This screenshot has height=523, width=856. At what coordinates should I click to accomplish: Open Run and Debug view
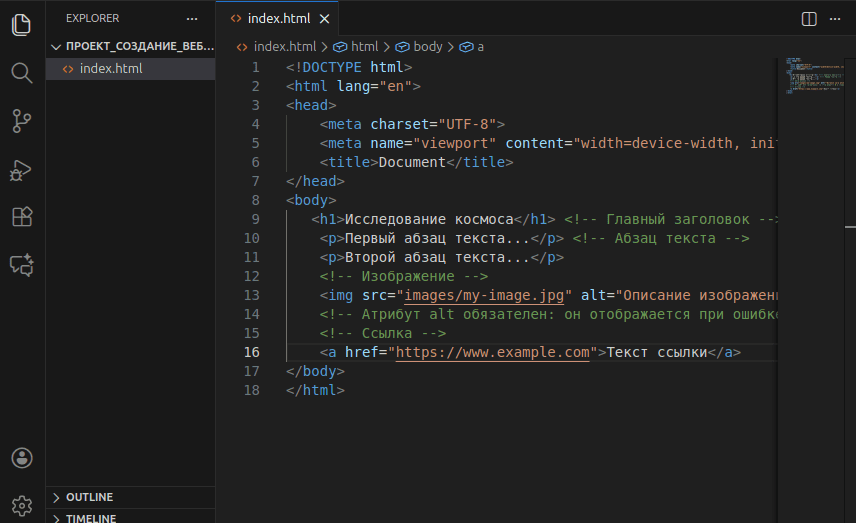(x=22, y=170)
